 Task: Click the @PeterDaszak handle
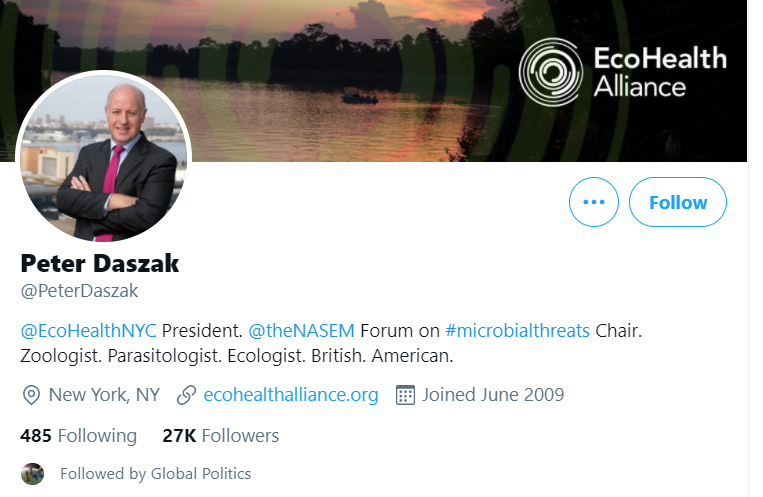79,291
